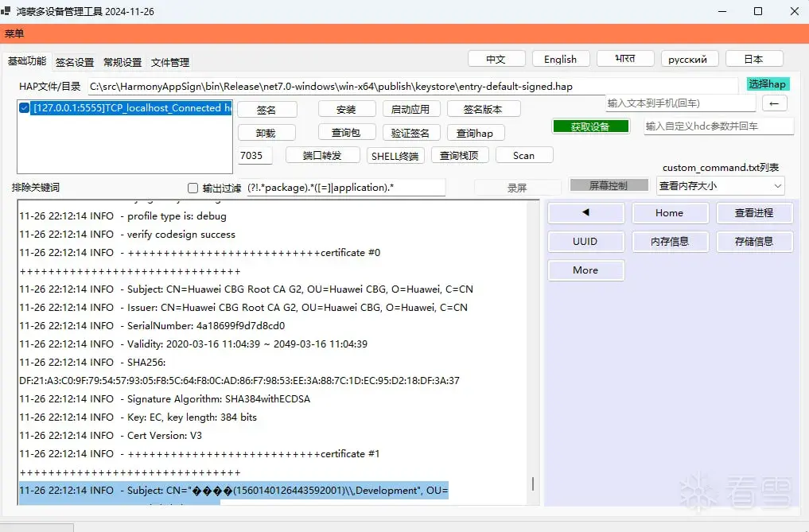Click the 端口转发 button
Screen dimensions: 809x532
pyautogui.click(x=322, y=155)
